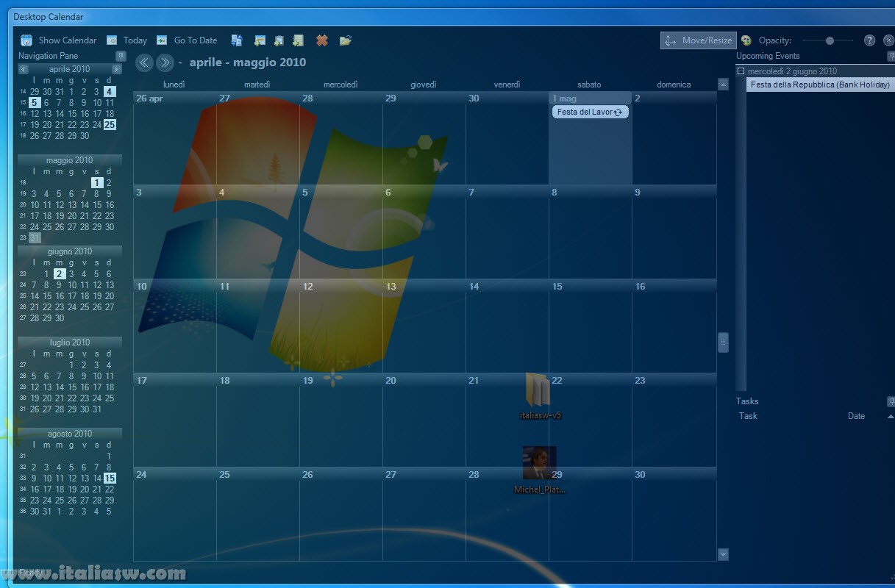The height and width of the screenshot is (588, 895).
Task: Click the red X delete icon
Action: pos(321,40)
